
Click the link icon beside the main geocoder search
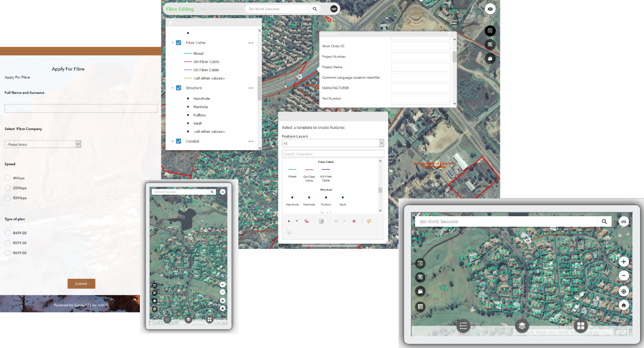[x=334, y=9]
